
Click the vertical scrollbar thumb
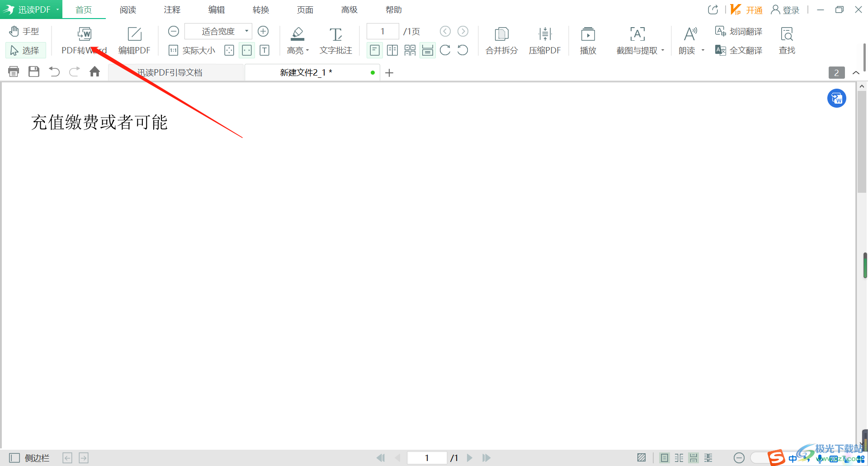[862, 142]
